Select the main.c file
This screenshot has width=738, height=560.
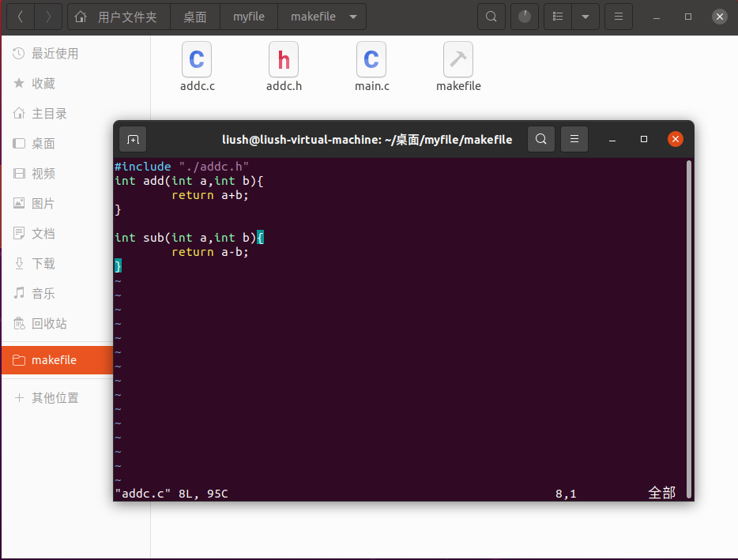371,59
